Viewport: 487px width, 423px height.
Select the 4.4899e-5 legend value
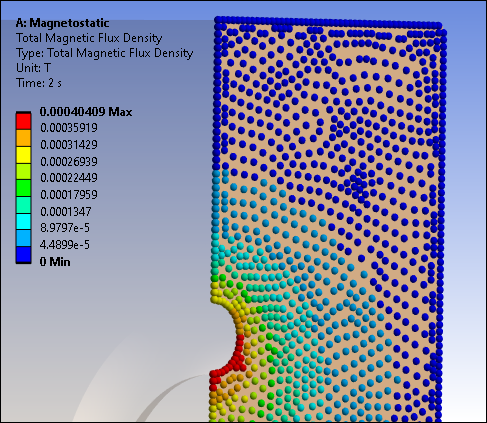(65, 245)
